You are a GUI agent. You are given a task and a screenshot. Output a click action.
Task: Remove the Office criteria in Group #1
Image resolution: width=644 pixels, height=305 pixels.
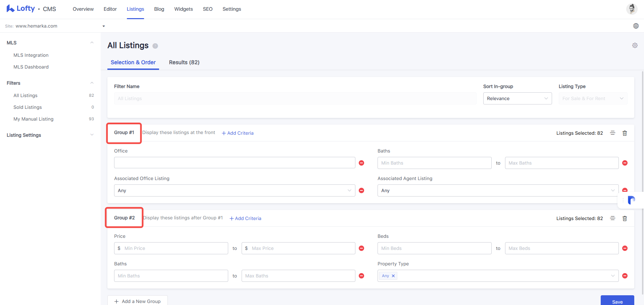pos(361,163)
